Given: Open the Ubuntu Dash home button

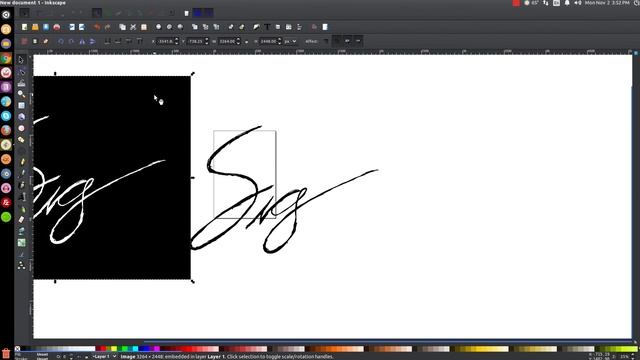Looking at the screenshot, I should pyautogui.click(x=6, y=15).
